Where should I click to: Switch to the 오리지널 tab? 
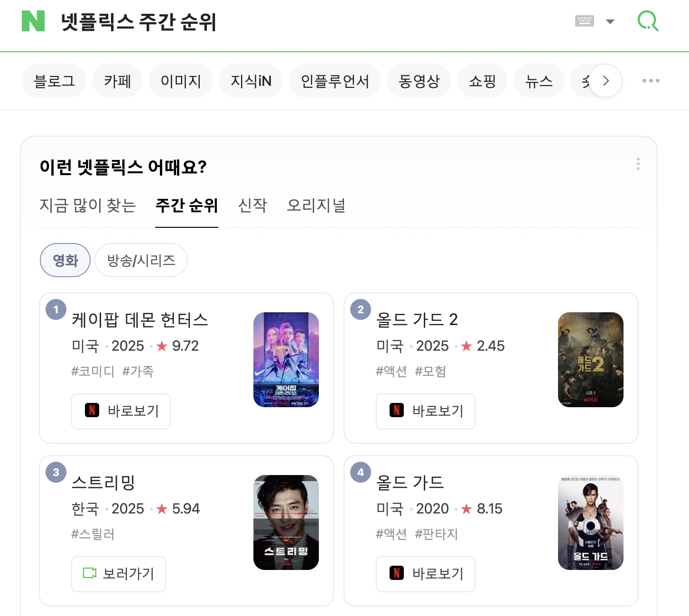point(316,205)
